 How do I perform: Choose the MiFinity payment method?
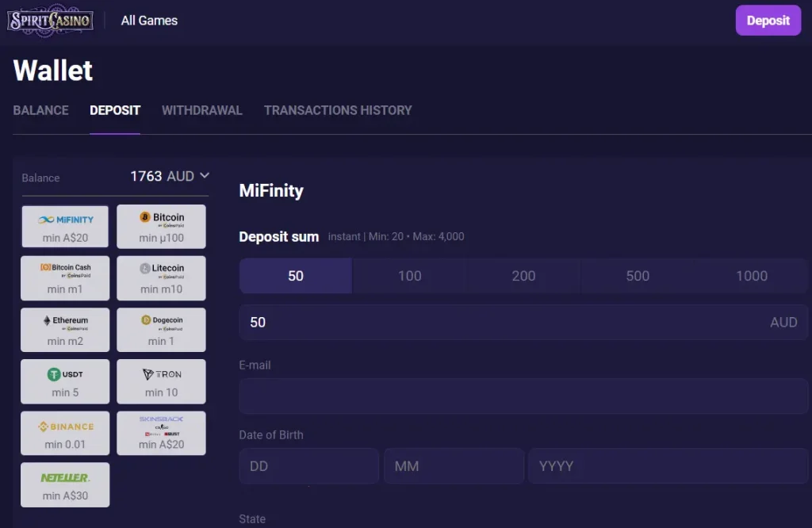click(65, 227)
